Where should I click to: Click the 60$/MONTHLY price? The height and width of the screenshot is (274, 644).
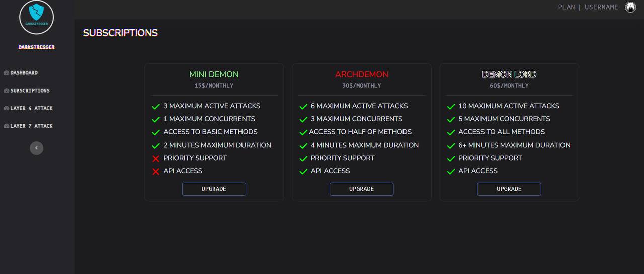click(x=509, y=86)
